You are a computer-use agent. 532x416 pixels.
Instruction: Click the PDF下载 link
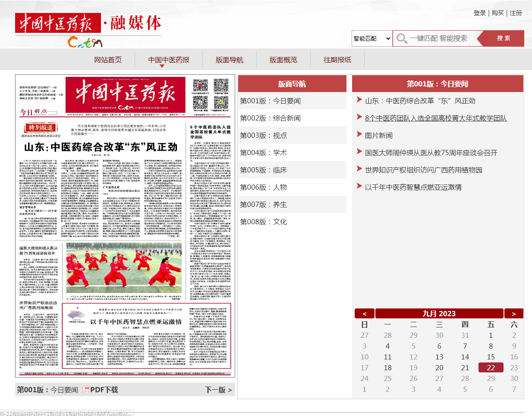tap(104, 390)
